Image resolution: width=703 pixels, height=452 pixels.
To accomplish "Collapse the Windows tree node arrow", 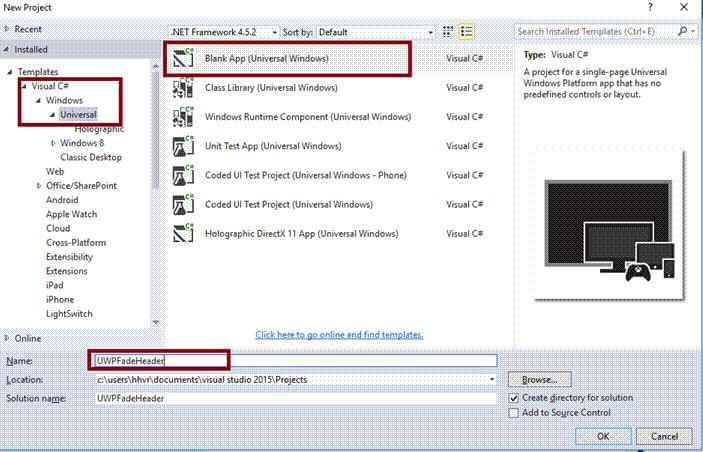I will pos(39,100).
